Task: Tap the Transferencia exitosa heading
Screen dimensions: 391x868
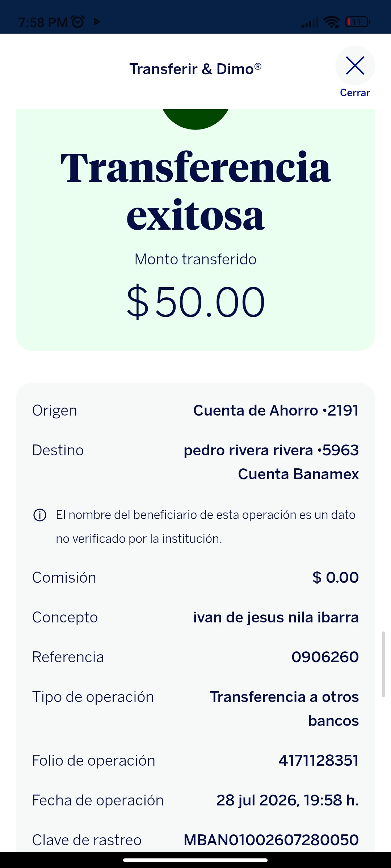Action: point(195,191)
